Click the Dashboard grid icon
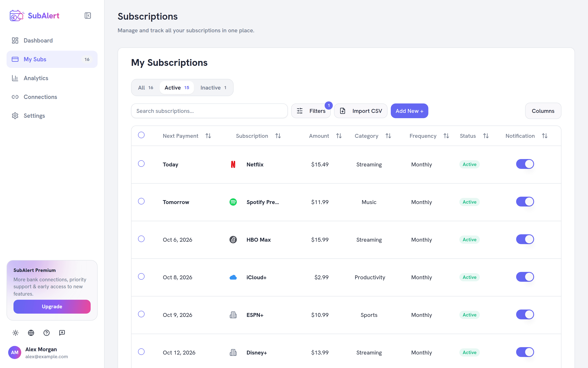 coord(15,40)
